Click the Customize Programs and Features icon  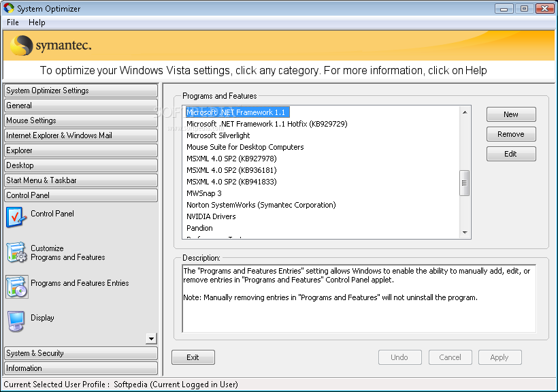pyautogui.click(x=16, y=252)
